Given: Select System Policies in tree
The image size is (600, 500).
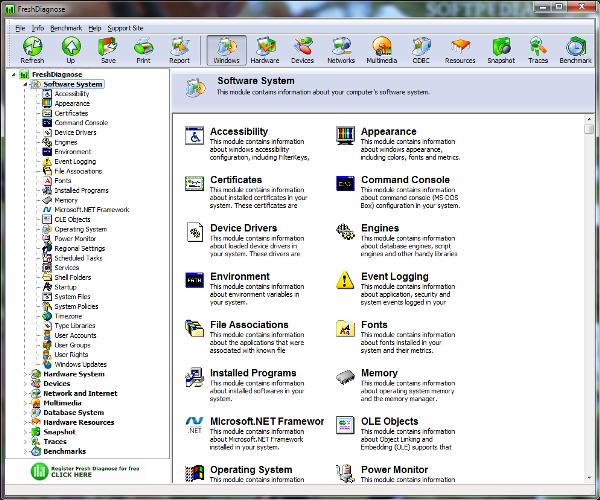Looking at the screenshot, I should click(x=76, y=306).
